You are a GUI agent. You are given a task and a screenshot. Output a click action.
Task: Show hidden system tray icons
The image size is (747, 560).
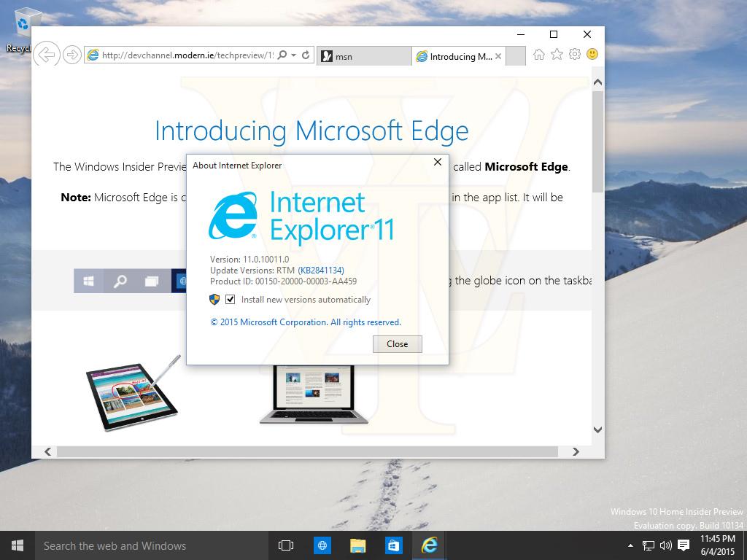tap(631, 545)
